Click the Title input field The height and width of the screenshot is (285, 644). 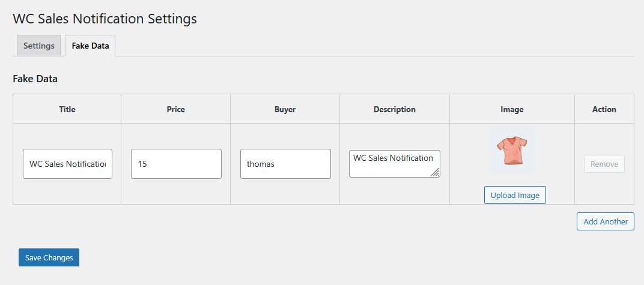click(x=67, y=164)
